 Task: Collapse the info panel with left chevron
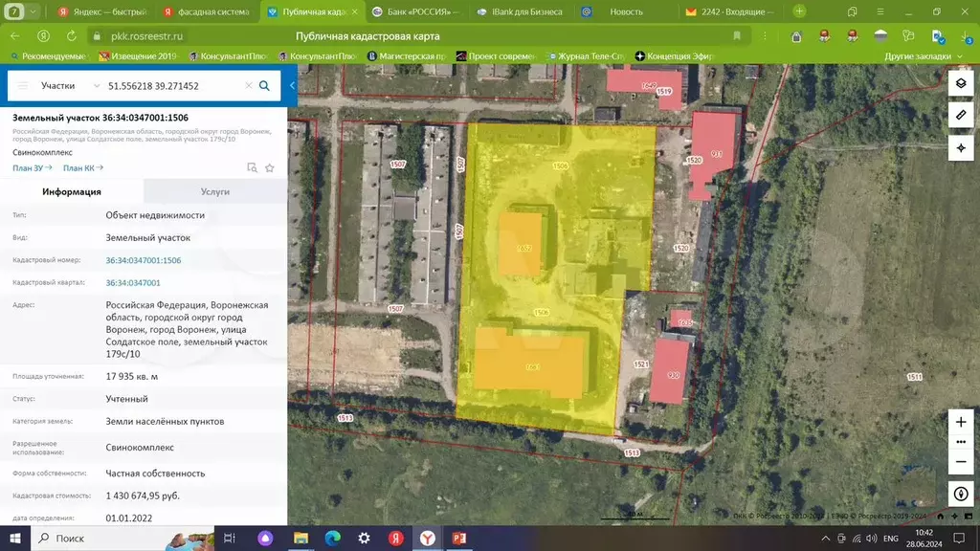coord(292,85)
